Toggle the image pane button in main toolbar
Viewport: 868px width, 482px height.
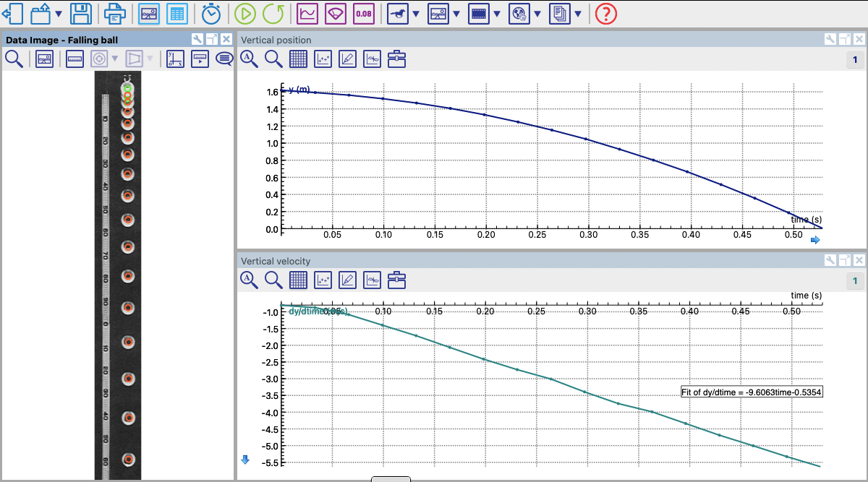click(x=149, y=14)
